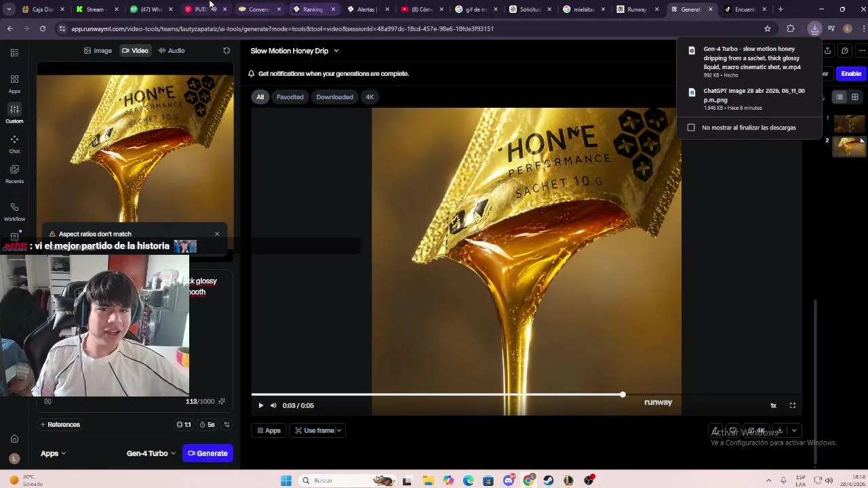Image resolution: width=868 pixels, height=488 pixels.
Task: Play the honey drip video
Action: click(260, 405)
